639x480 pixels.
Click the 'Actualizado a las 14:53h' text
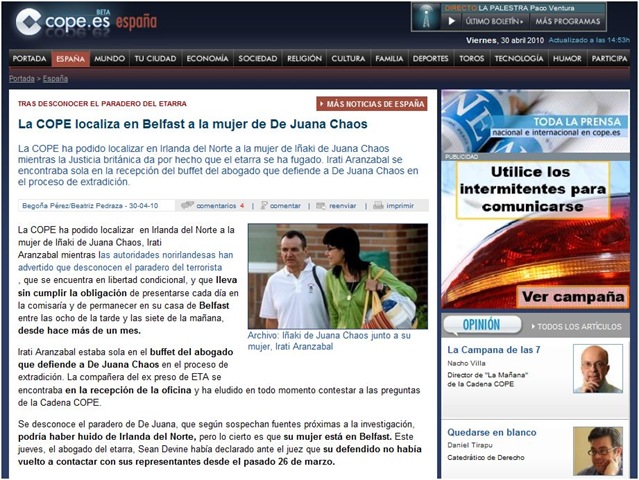589,40
